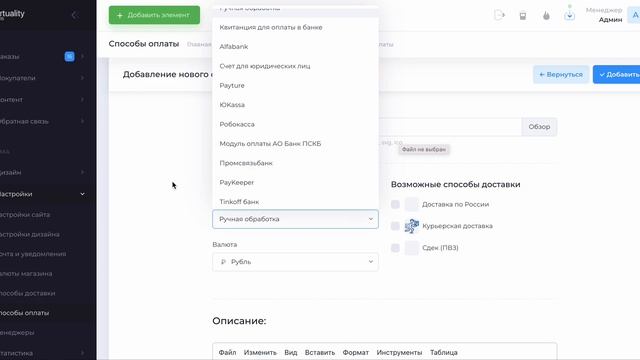Click the file path input field
The width and height of the screenshot is (640, 360).
click(x=450, y=127)
